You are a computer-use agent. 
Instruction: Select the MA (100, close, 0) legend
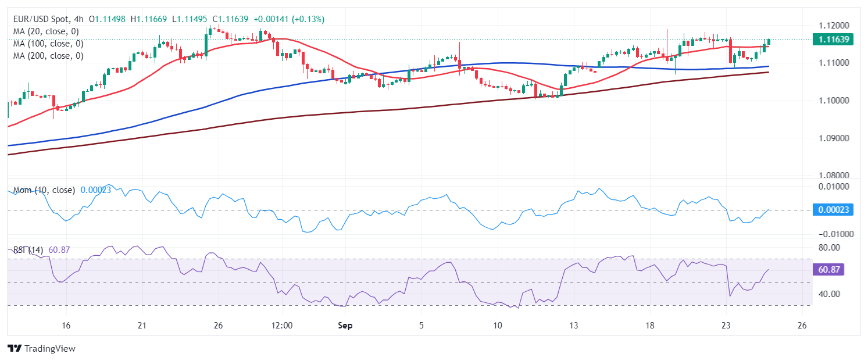click(x=48, y=44)
